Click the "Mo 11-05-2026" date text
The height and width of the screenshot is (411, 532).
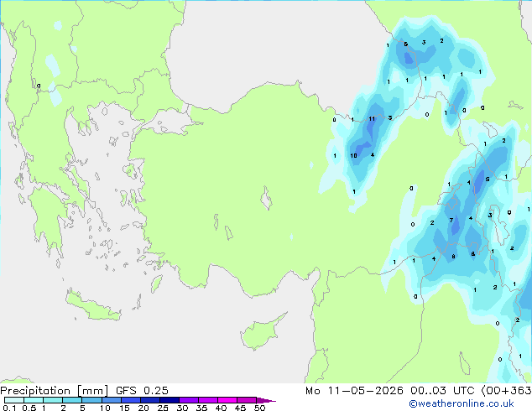click(x=355, y=391)
